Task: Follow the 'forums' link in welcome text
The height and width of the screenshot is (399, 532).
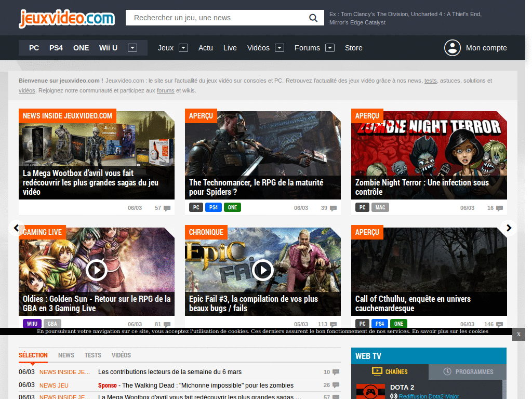Action: click(166, 90)
